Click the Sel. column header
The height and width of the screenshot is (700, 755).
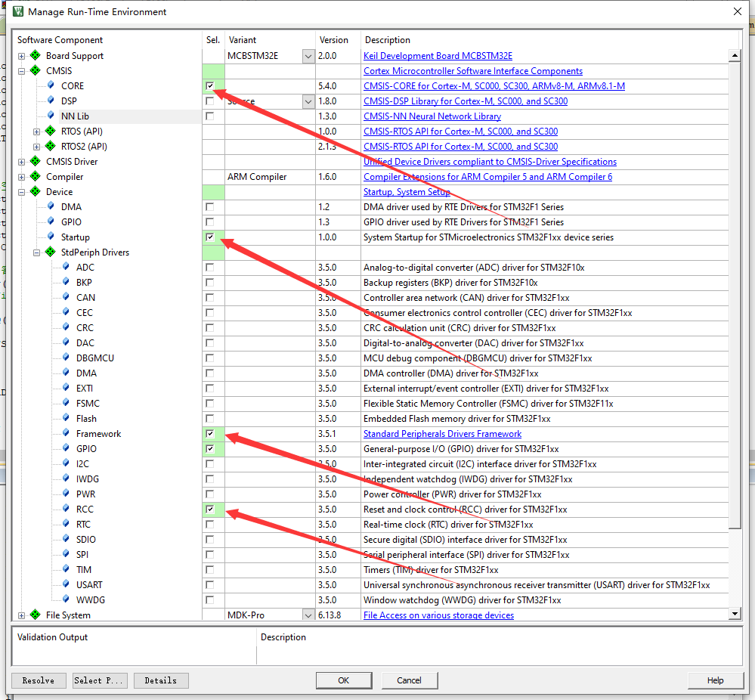tap(213, 40)
